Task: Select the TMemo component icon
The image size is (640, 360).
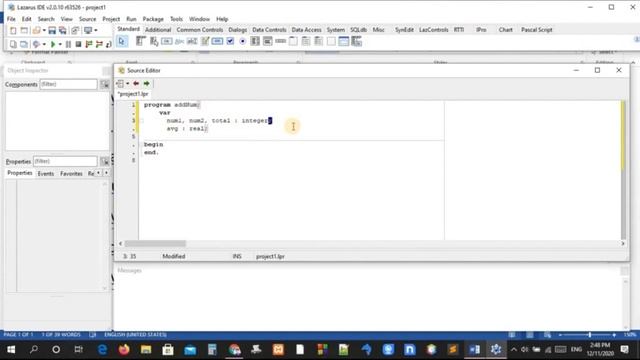Action: [205, 41]
